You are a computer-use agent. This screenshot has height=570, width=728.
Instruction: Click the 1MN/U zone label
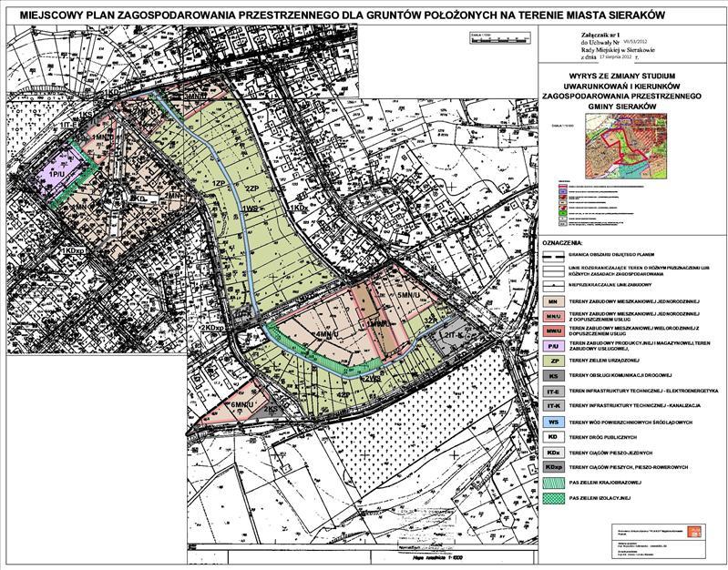103,137
